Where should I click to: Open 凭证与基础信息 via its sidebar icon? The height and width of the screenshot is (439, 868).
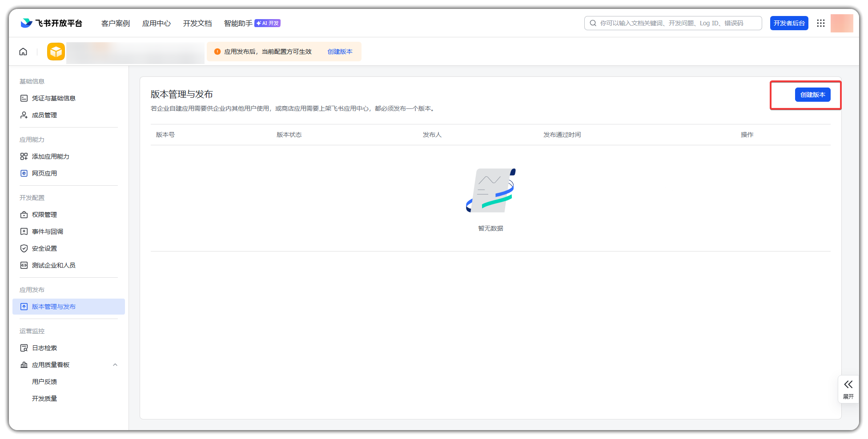coord(24,98)
